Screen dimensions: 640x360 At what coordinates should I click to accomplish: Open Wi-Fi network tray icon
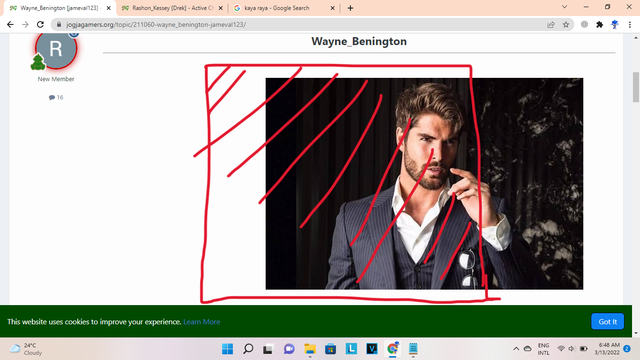click(561, 349)
